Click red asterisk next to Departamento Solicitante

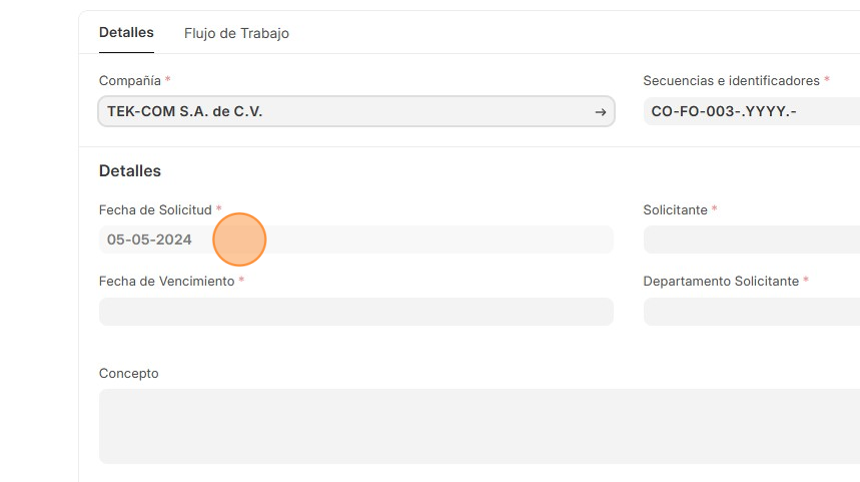(806, 281)
